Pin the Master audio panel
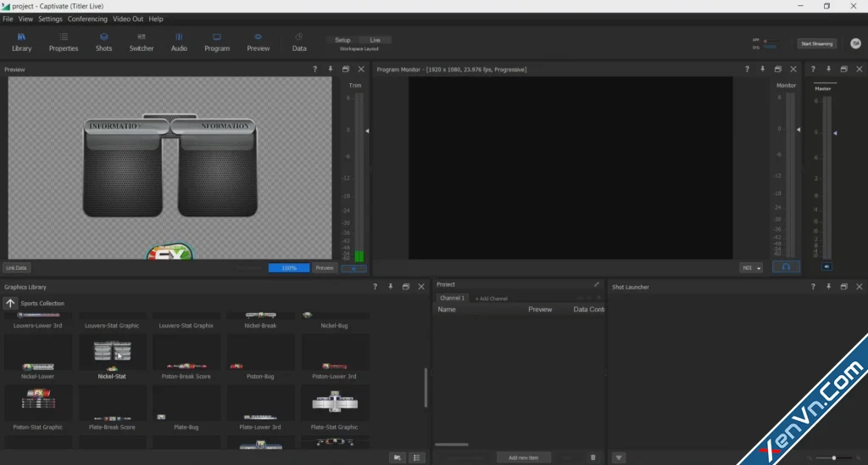 [x=829, y=70]
